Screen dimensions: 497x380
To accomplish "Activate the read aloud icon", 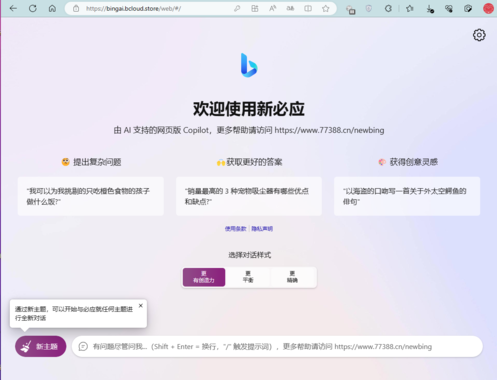I will (272, 9).
